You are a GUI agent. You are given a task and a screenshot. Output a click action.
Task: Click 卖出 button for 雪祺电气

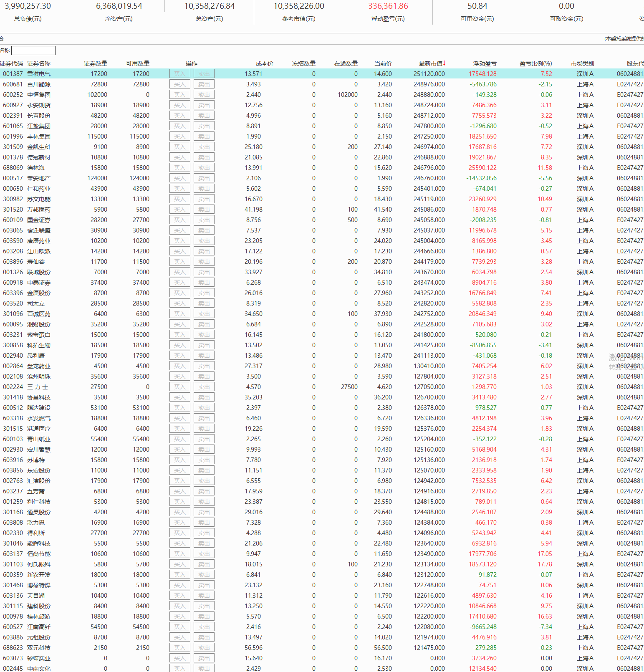pyautogui.click(x=204, y=74)
